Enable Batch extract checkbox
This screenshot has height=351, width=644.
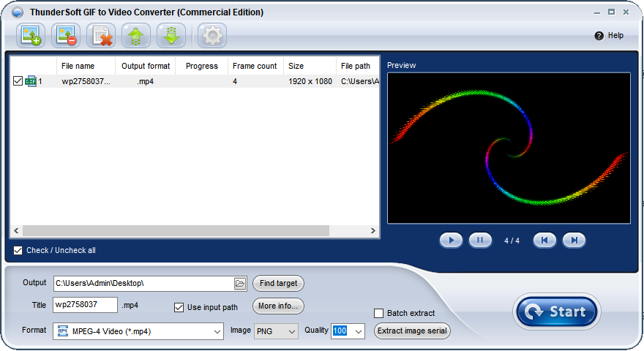378,313
